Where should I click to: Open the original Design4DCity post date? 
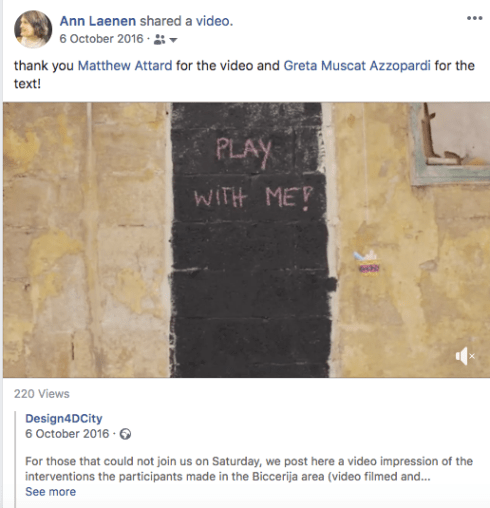(x=67, y=434)
